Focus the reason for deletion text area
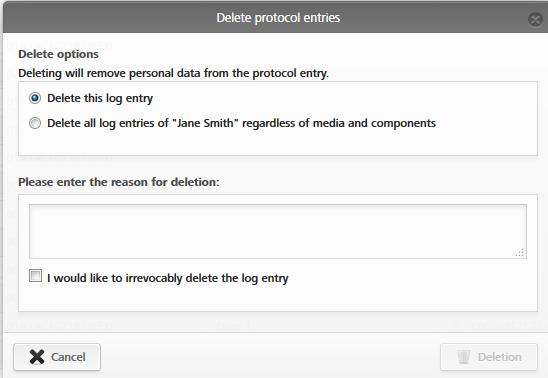 pyautogui.click(x=278, y=231)
